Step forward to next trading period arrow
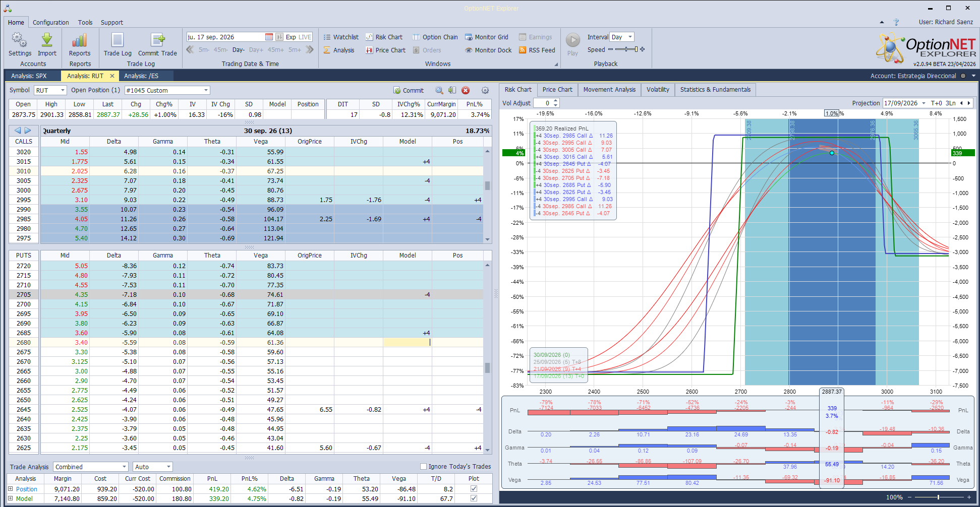Screen dimensions: 980x507 click(x=310, y=49)
